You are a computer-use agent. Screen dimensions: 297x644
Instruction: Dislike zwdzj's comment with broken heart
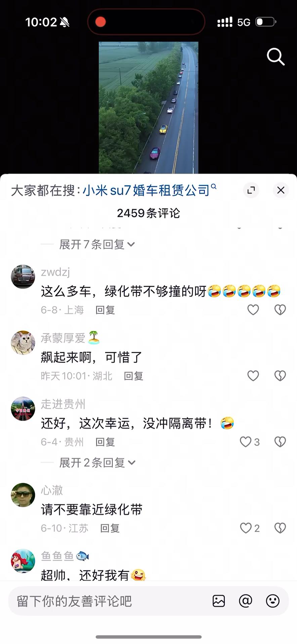point(280,310)
